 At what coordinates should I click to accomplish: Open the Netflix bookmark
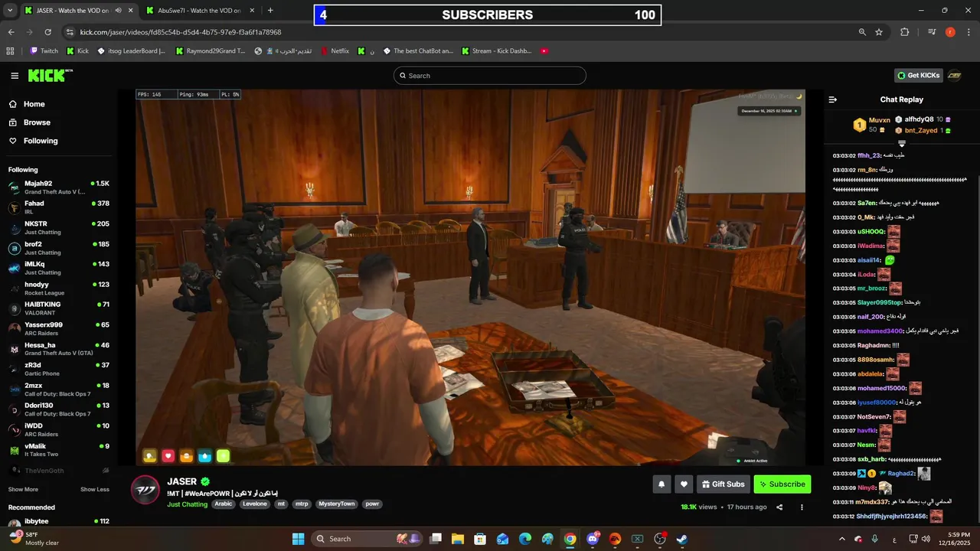coord(334,51)
